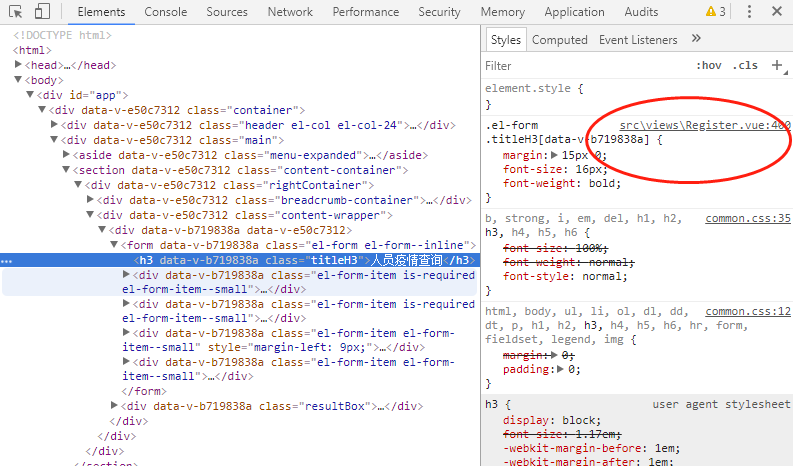Viewport: 793px width, 466px height.
Task: Click the user agent stylesheet label
Action: (721, 404)
